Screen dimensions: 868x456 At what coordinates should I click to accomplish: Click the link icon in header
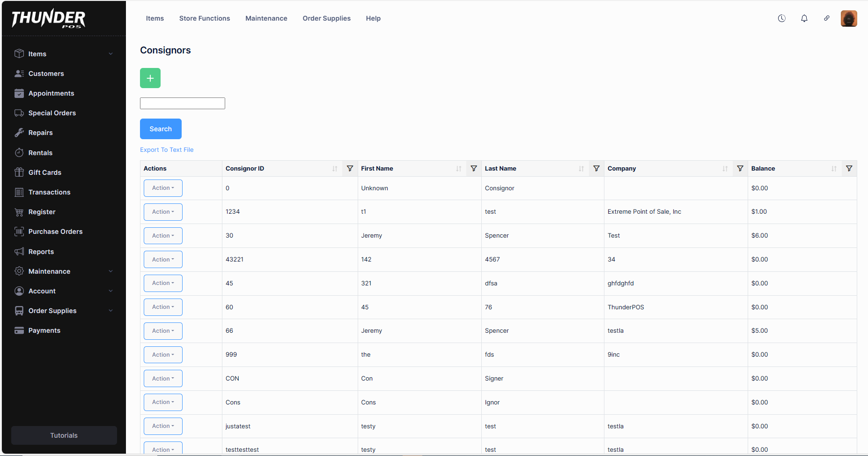826,18
